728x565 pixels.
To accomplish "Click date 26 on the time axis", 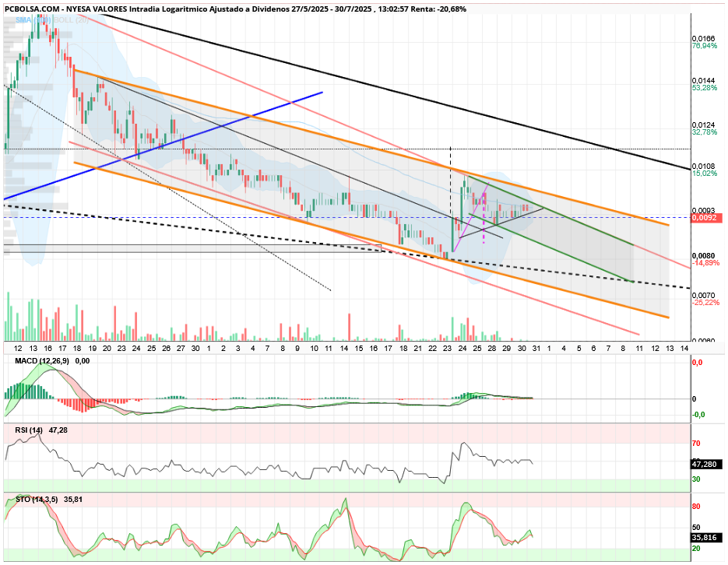I will [166, 349].
